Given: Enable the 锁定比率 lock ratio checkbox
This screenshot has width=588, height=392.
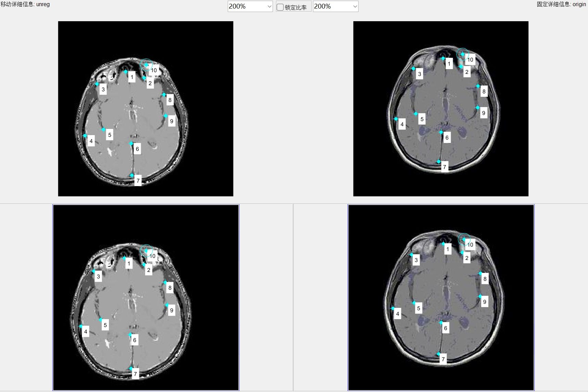Looking at the screenshot, I should [280, 7].
